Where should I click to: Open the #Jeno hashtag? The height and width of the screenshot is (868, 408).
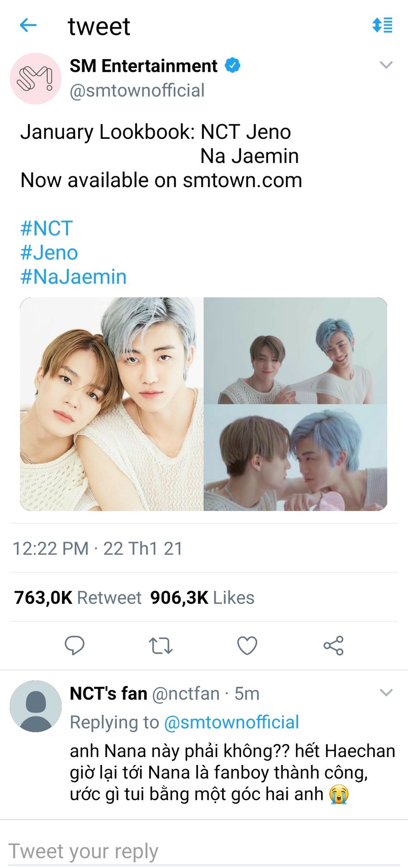49,253
